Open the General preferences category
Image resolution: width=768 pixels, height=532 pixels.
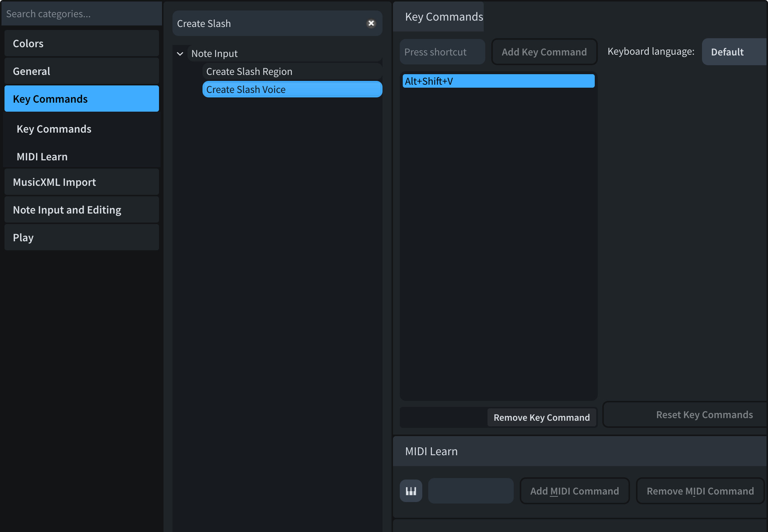(x=81, y=71)
